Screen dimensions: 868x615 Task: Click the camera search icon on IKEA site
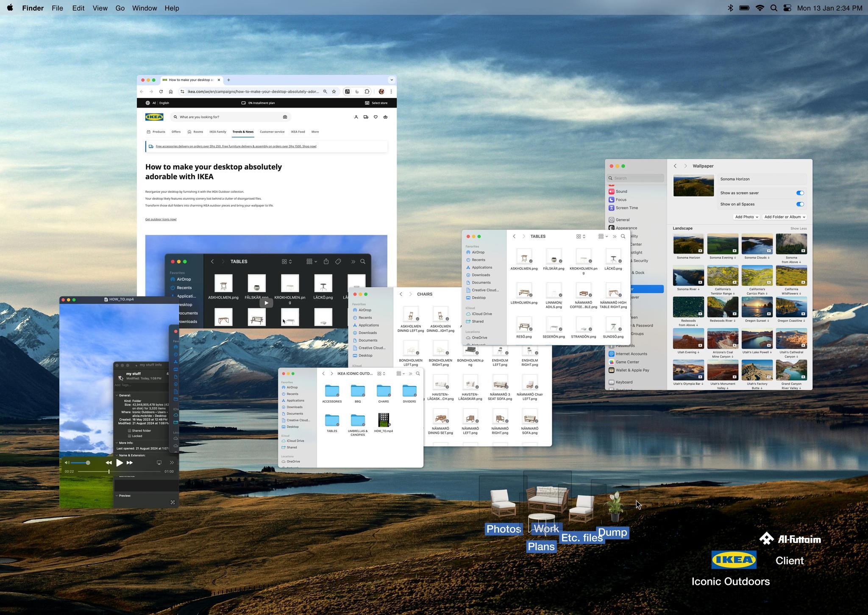pyautogui.click(x=285, y=117)
